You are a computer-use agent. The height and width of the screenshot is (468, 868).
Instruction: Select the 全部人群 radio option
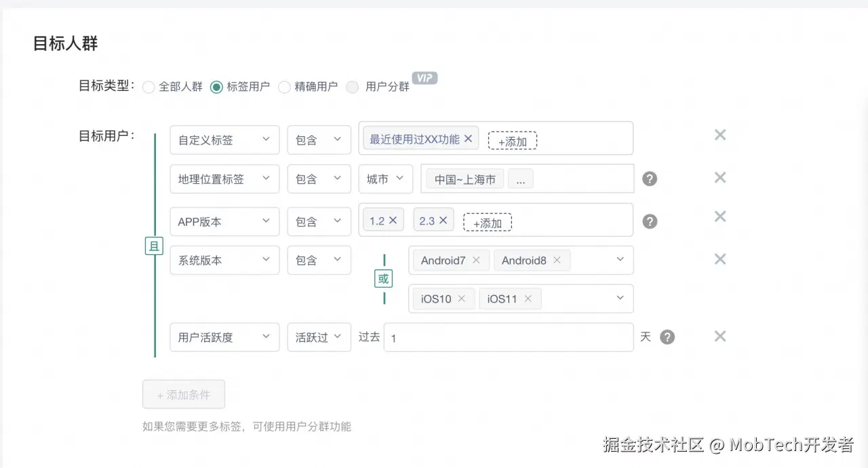coord(149,87)
